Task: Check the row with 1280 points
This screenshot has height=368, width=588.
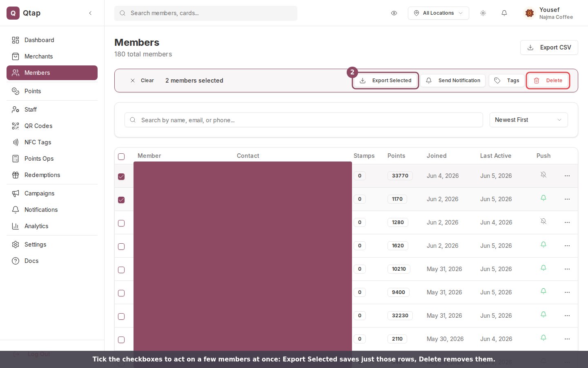Action: pyautogui.click(x=121, y=223)
